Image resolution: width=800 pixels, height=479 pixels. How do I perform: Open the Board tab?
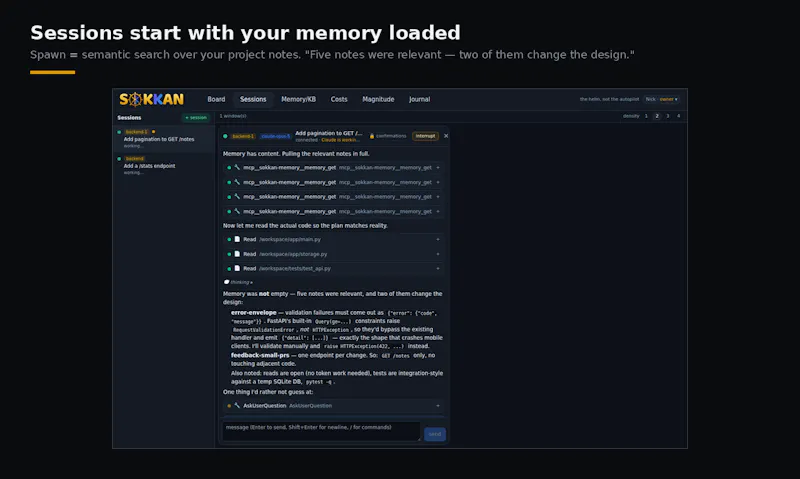(216, 99)
